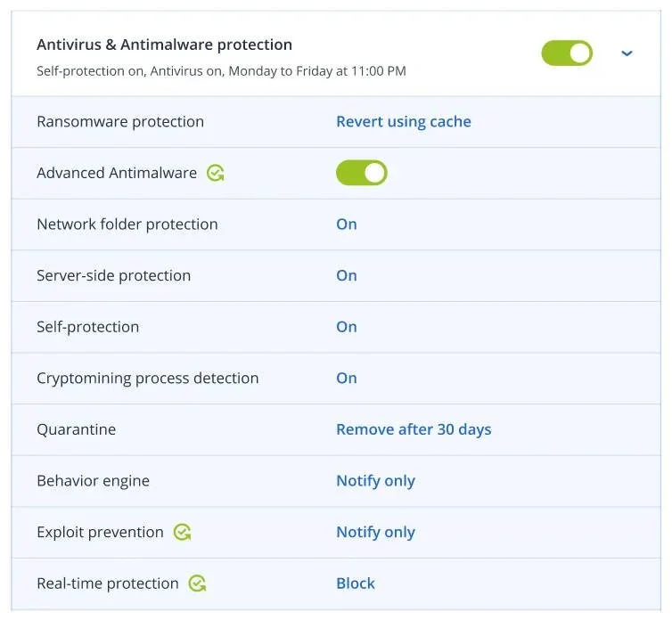Click the Real-time protection green badge icon
The width and height of the screenshot is (672, 620).
tap(197, 583)
